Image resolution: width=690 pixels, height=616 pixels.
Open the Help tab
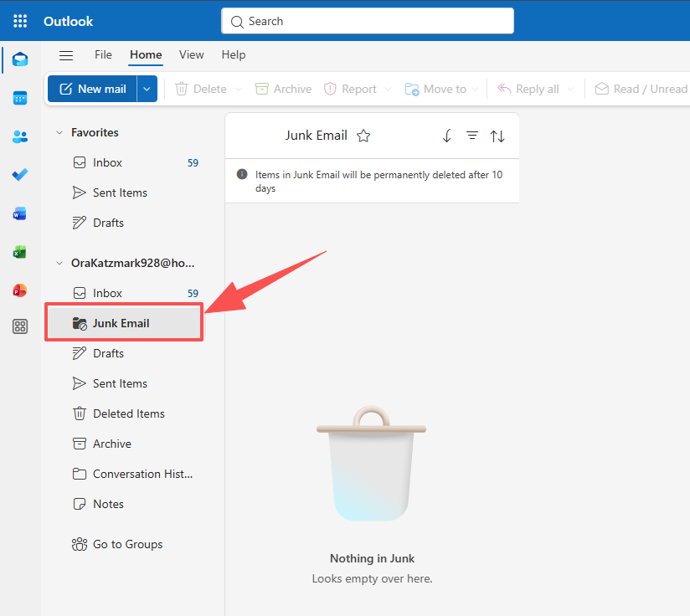(x=234, y=54)
